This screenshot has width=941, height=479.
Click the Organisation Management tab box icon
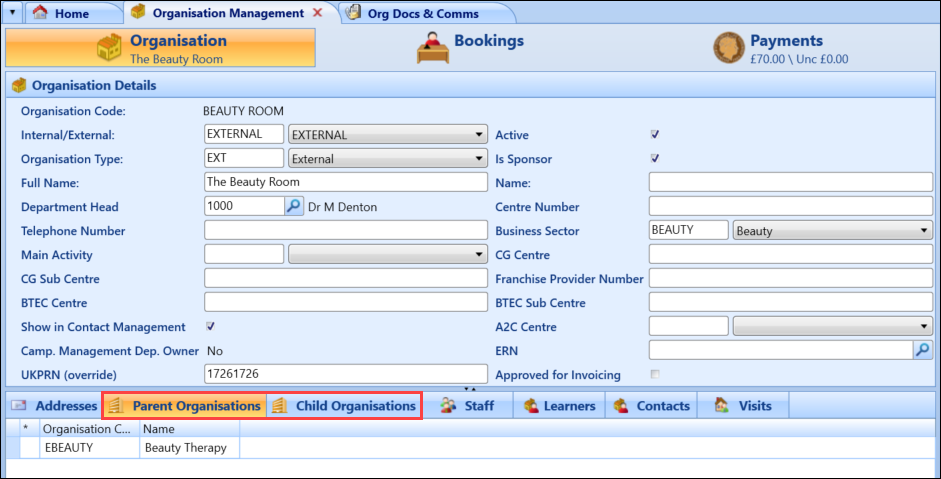138,11
